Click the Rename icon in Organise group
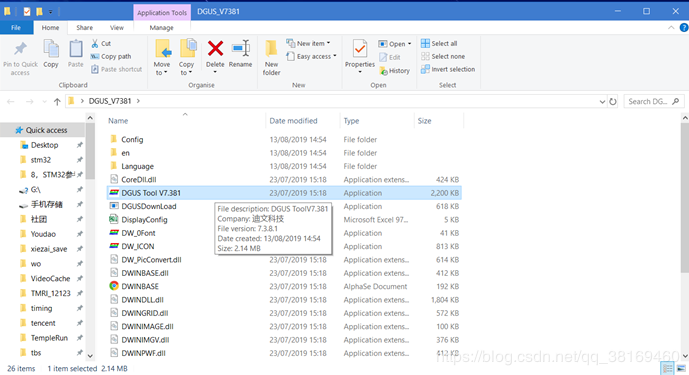The image size is (689, 375). (x=240, y=48)
